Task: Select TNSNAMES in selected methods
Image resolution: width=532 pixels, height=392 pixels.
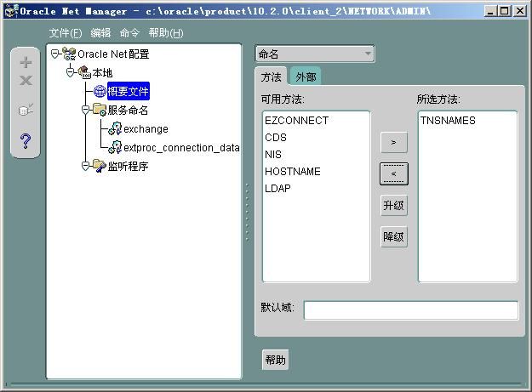Action: tap(448, 121)
